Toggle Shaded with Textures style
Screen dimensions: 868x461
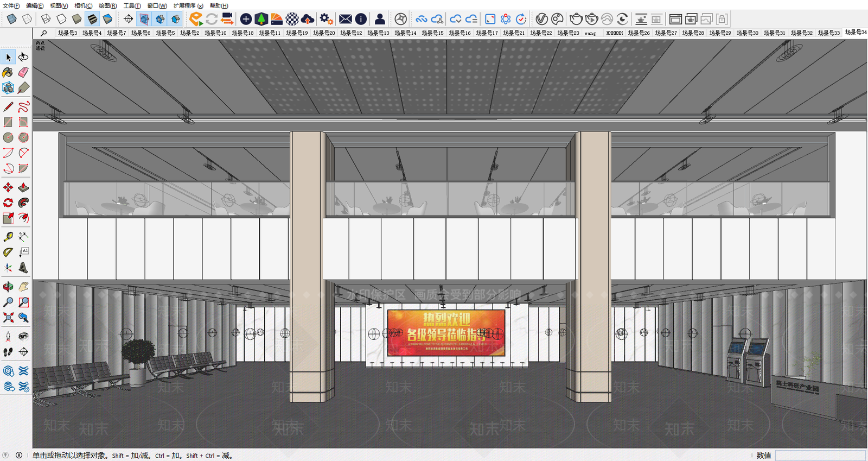tap(92, 19)
